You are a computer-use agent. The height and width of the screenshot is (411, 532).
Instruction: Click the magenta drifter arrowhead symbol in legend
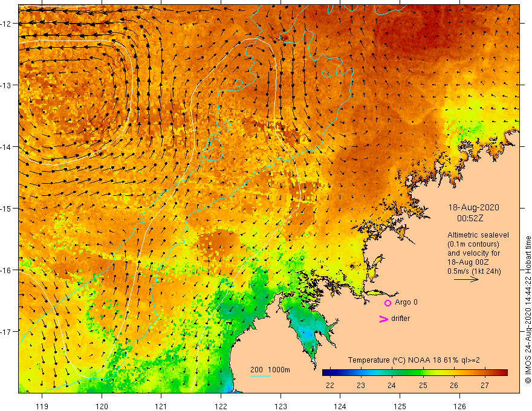point(383,319)
